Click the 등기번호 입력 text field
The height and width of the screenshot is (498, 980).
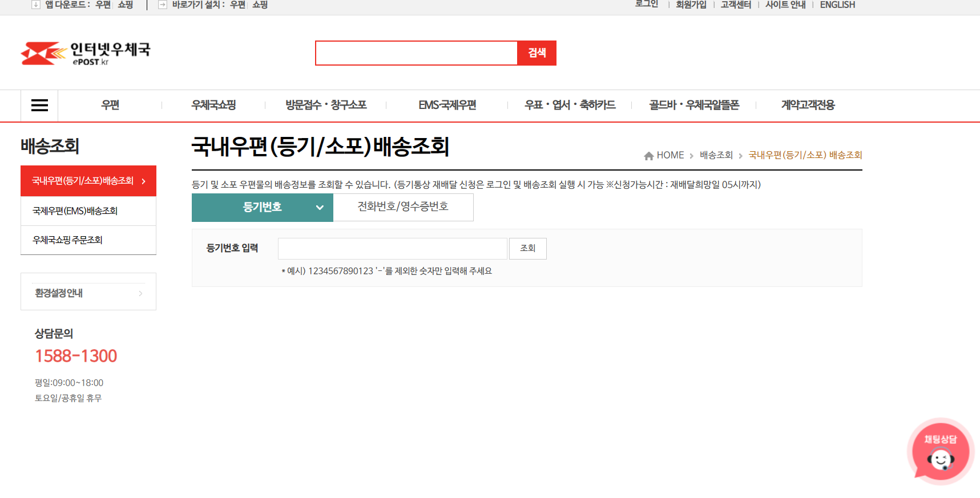pos(393,249)
